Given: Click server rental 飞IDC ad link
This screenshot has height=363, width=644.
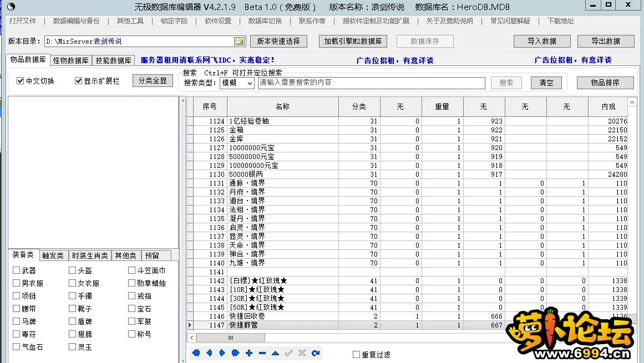Looking at the screenshot, I should [x=207, y=60].
